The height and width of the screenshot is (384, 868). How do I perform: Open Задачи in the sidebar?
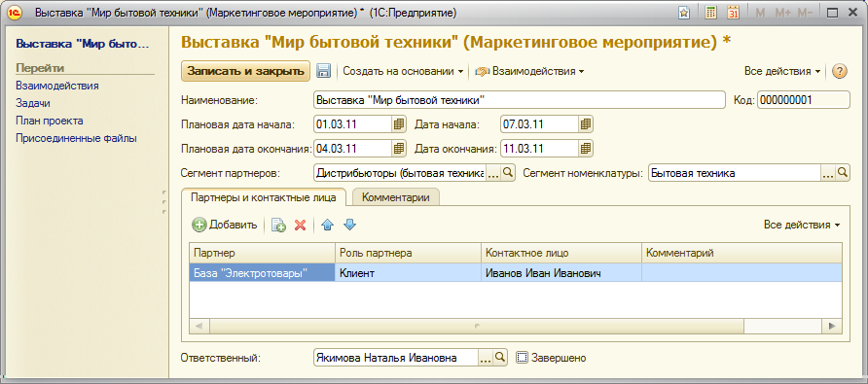(x=33, y=103)
